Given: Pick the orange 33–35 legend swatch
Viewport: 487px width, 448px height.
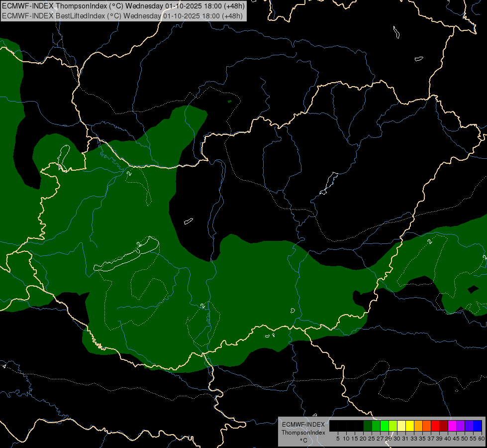Looking at the screenshot, I should (x=418, y=426).
